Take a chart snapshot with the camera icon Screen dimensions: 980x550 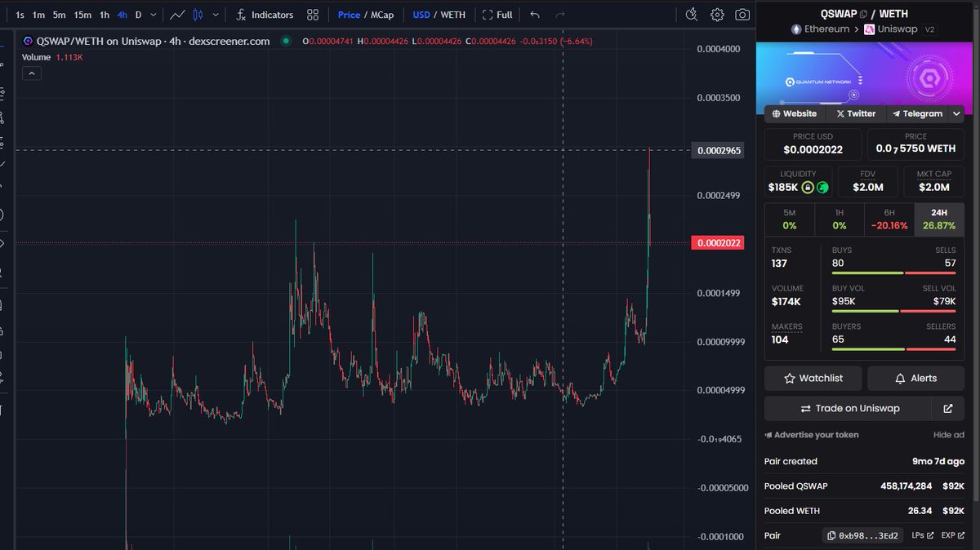coord(742,14)
